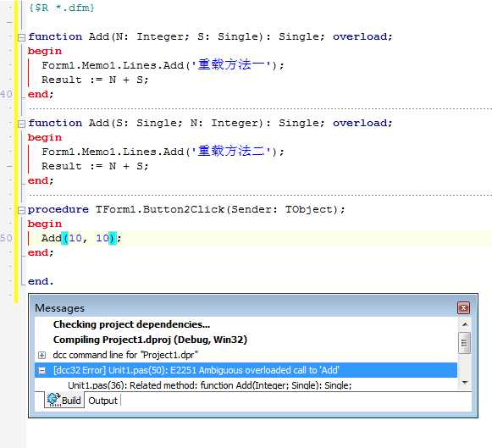Collapse the first Add function code fold
The height and width of the screenshot is (448, 492).
pos(21,37)
